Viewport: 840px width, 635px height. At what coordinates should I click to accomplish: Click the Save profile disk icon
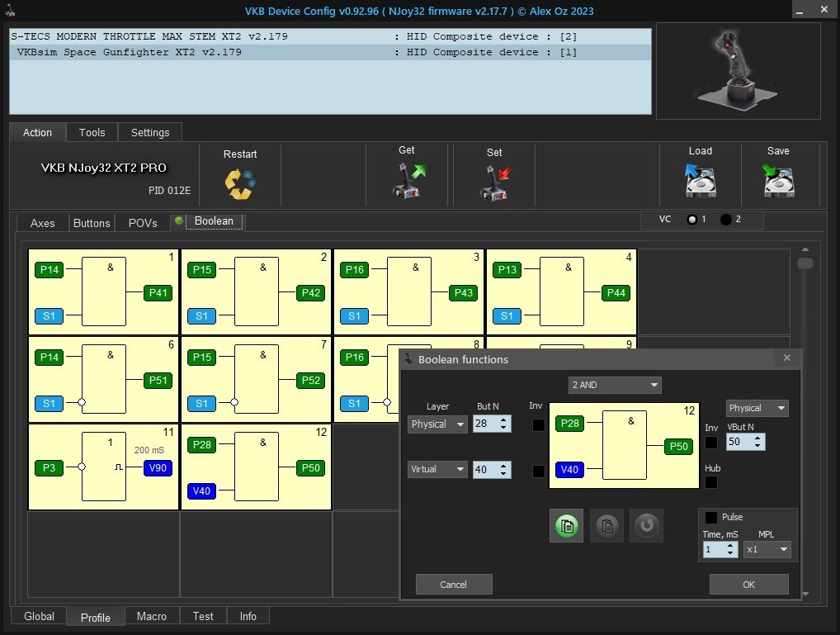(778, 181)
